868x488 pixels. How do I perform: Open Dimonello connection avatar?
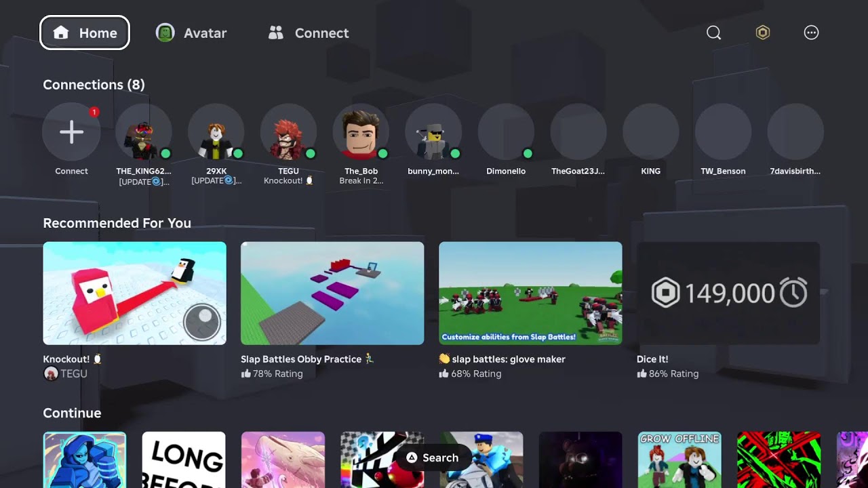point(506,132)
